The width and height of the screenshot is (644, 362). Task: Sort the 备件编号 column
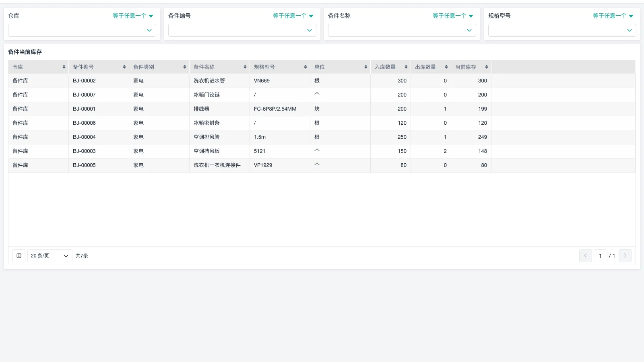(x=124, y=67)
